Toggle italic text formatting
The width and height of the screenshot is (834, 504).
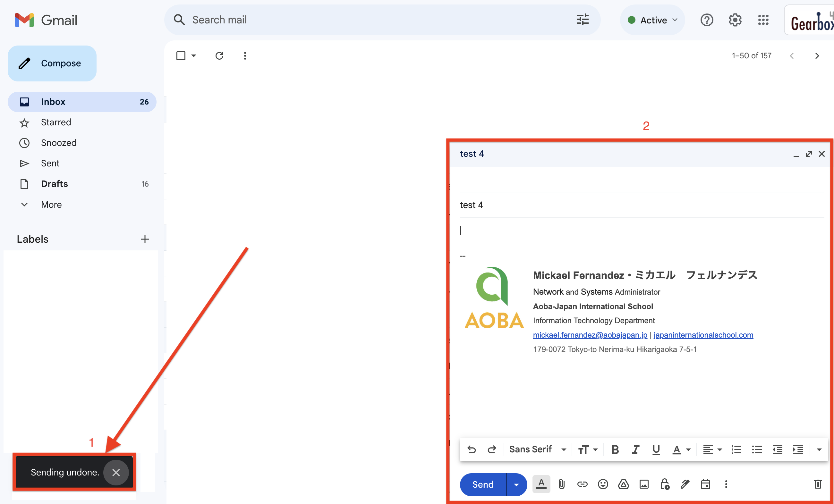635,449
